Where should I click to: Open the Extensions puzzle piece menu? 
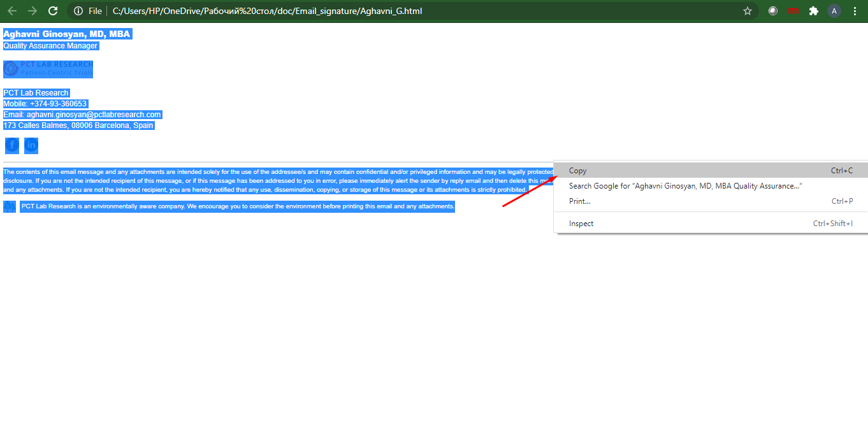point(814,11)
